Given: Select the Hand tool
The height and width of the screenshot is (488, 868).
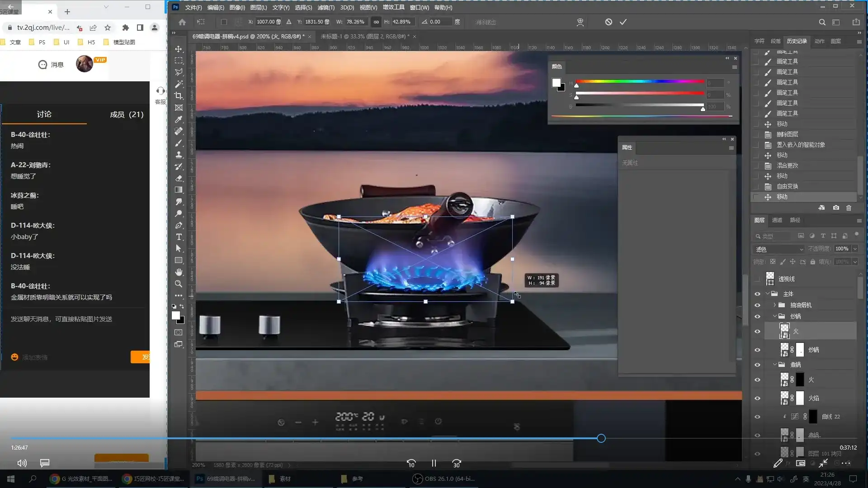Looking at the screenshot, I should [179, 272].
